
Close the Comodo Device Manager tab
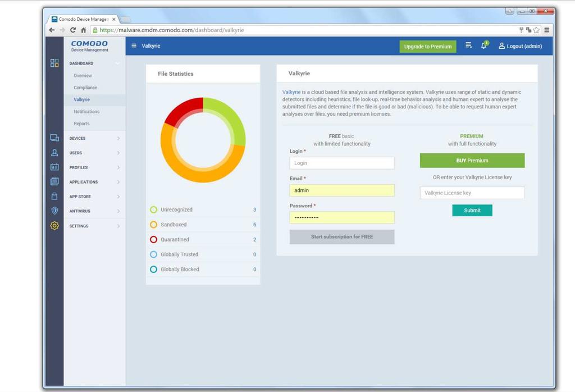[x=114, y=19]
